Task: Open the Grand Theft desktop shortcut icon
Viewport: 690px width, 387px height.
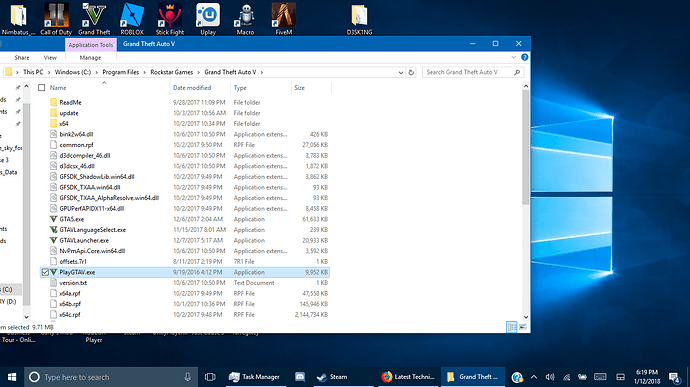Action: coord(94,19)
